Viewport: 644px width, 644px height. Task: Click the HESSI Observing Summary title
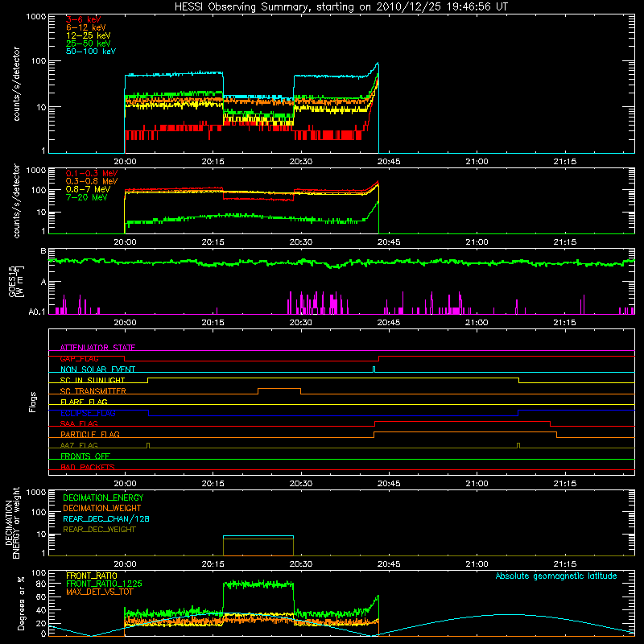coord(341,7)
